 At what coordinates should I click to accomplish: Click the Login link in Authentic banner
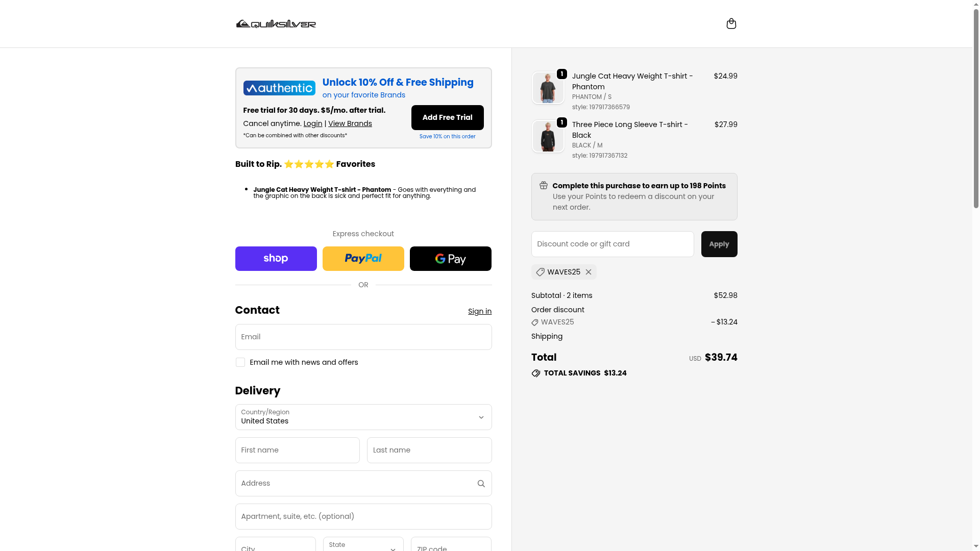coord(312,123)
